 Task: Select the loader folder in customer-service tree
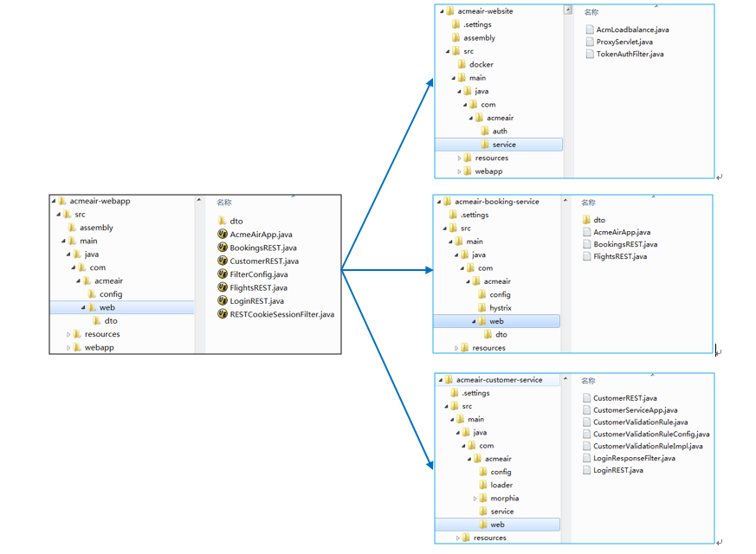point(501,486)
